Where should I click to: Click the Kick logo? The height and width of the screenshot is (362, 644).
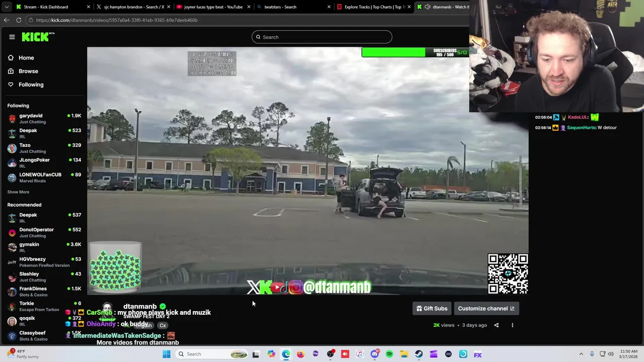tap(38, 37)
